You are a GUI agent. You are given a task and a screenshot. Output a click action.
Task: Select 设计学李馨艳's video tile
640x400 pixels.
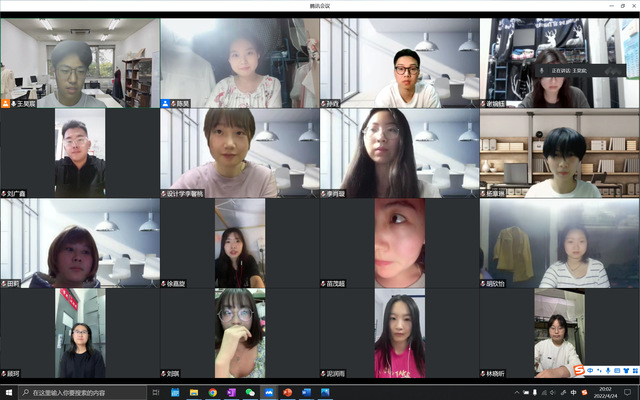click(239, 152)
